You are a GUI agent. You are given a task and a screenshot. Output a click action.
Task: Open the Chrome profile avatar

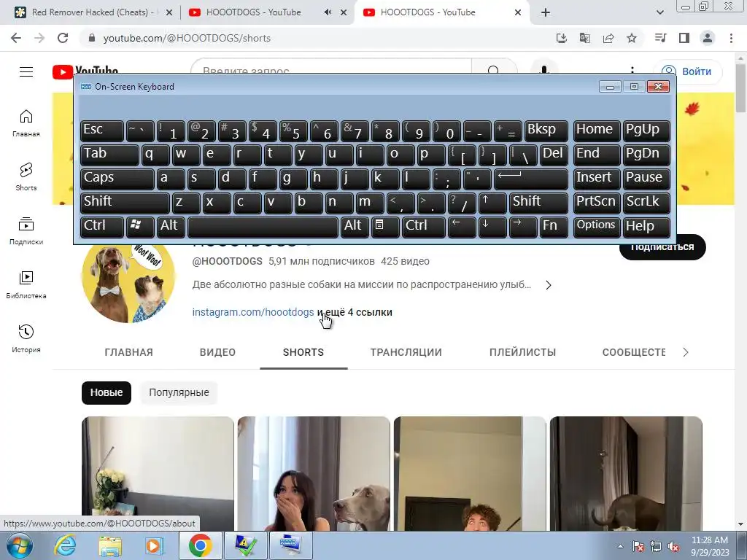click(708, 38)
